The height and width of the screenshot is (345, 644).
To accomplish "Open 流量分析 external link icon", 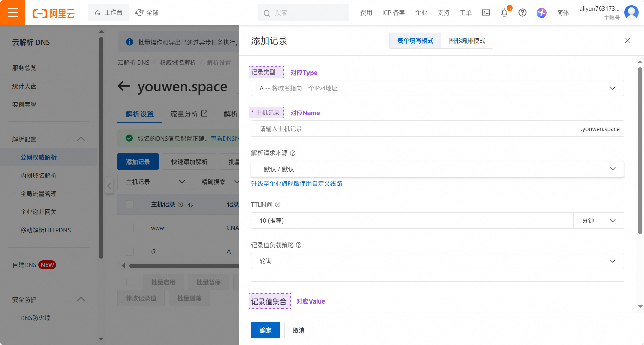I will tap(204, 114).
